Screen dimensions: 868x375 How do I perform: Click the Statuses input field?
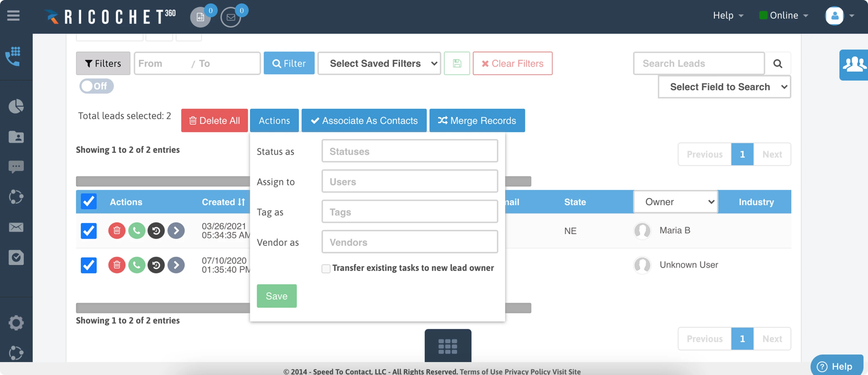(x=409, y=151)
